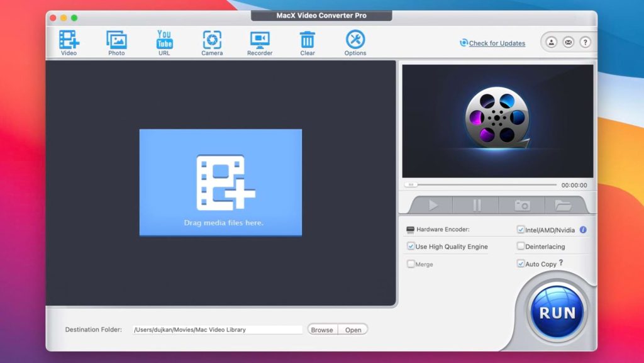This screenshot has width=644, height=363.
Task: Enable the Merge checkbox
Action: click(x=411, y=264)
